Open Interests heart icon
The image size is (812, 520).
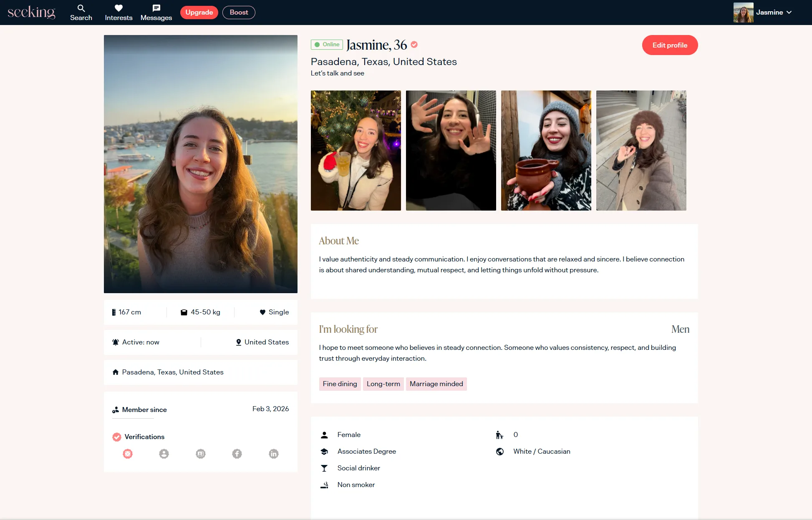(119, 8)
